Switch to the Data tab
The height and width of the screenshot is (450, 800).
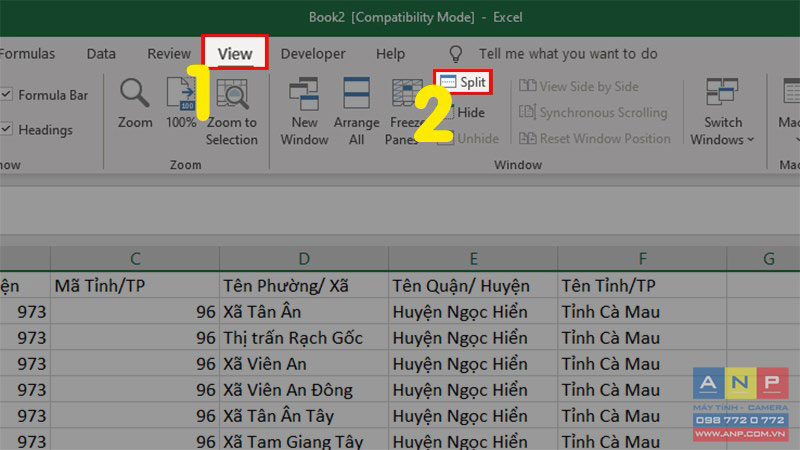click(x=101, y=54)
